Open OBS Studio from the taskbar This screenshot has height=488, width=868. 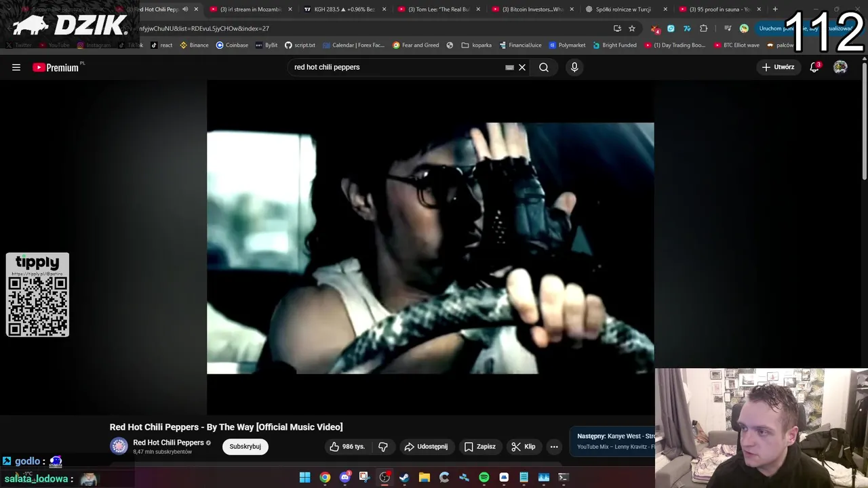[384, 477]
